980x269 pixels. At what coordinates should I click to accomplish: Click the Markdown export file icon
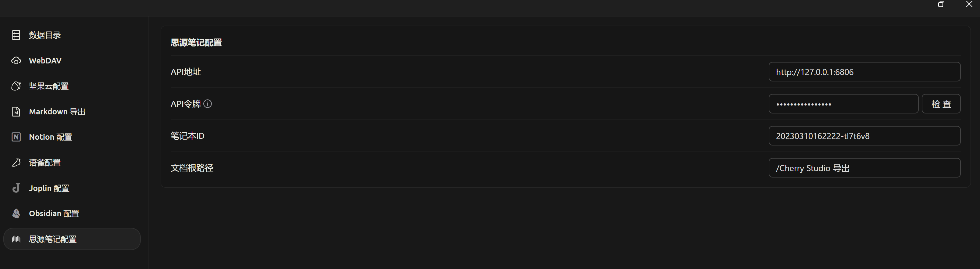coord(16,112)
